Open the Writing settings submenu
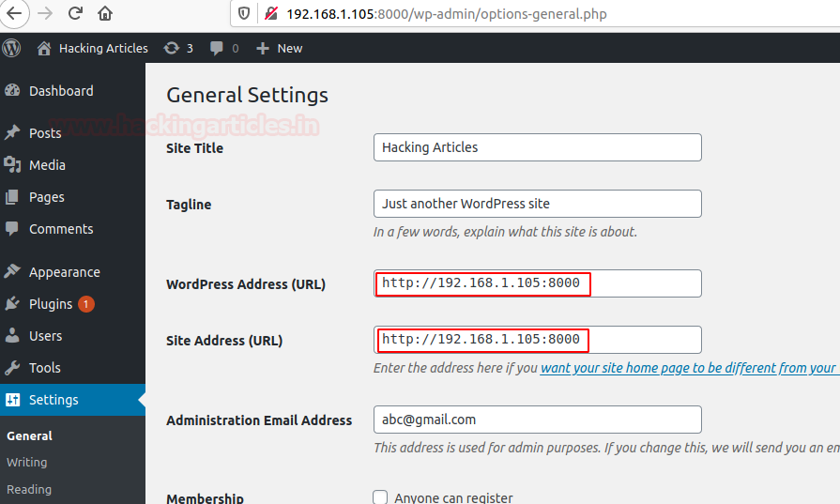The height and width of the screenshot is (504, 840). tap(27, 462)
